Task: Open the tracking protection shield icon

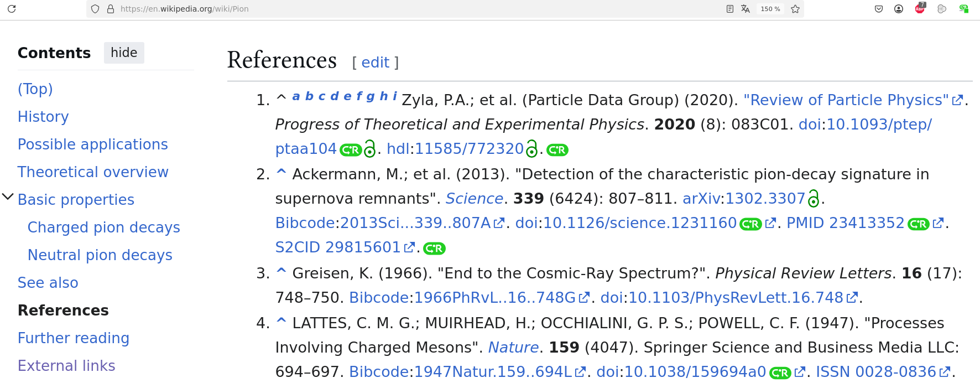Action: [95, 9]
